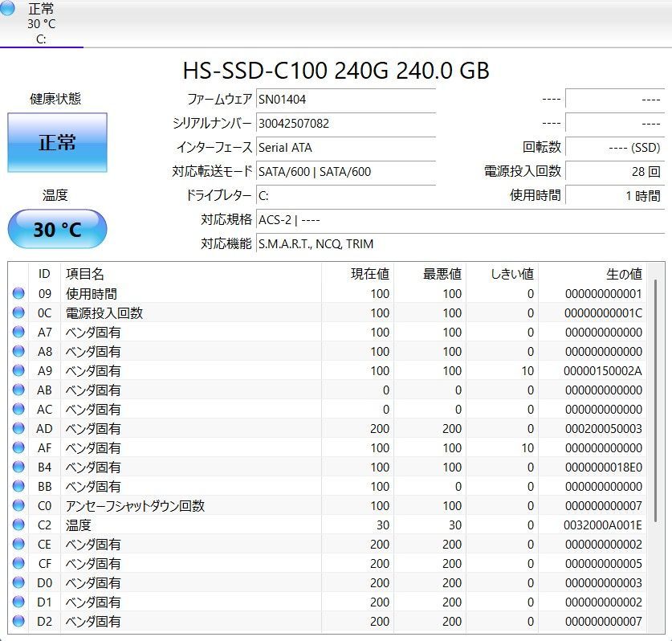
Task: Click the power-on hours value 1 時間
Action: (615, 195)
